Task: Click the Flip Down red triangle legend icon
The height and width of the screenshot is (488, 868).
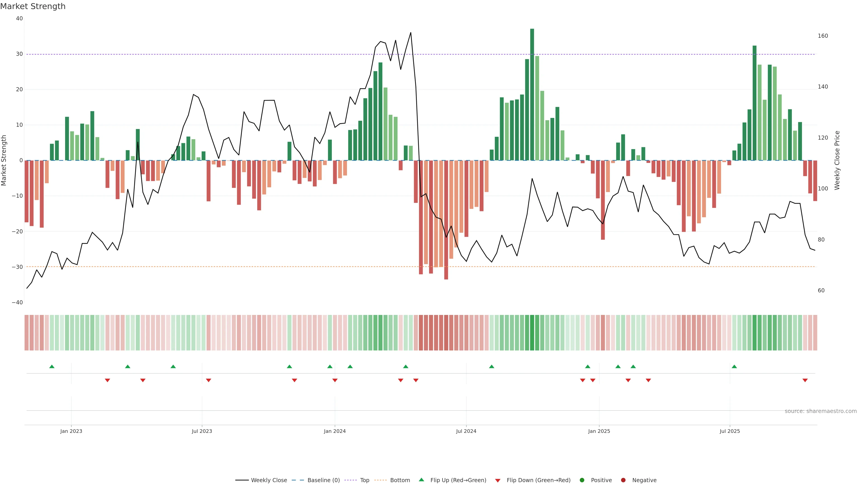Action: click(x=498, y=481)
